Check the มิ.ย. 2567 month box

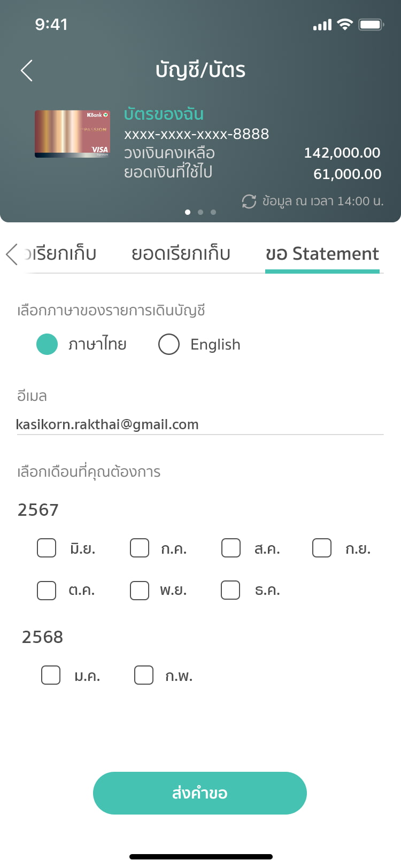47,548
